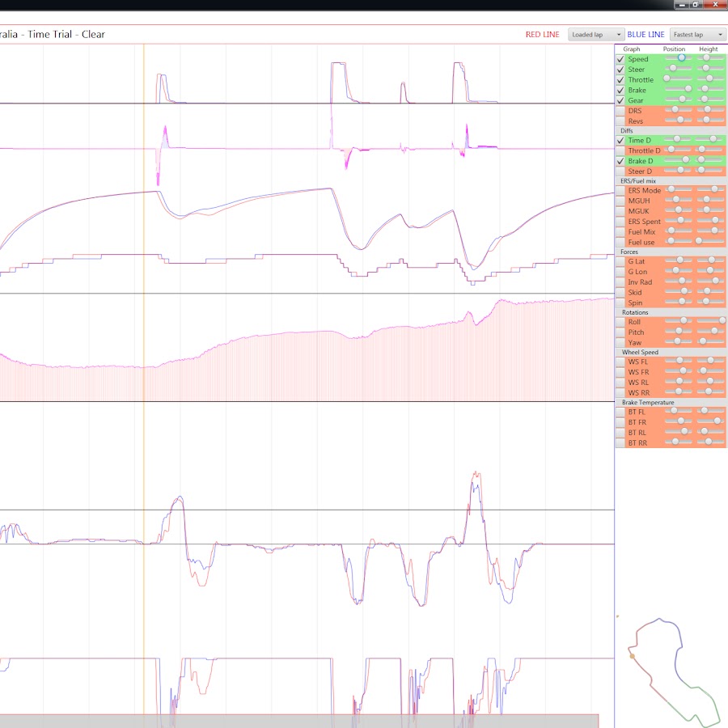Viewport: 728px width, 728px height.
Task: Enable the Throttle D checkbox
Action: click(x=620, y=151)
